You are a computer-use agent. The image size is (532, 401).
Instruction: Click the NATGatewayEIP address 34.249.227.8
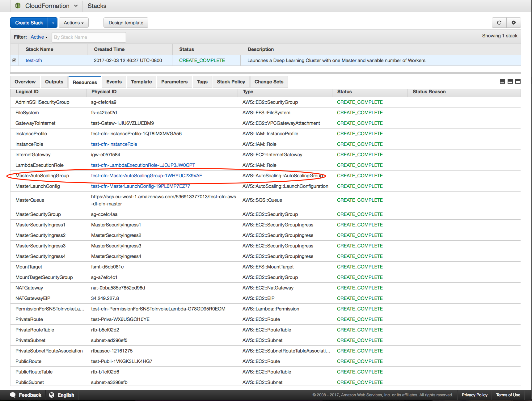pos(105,298)
